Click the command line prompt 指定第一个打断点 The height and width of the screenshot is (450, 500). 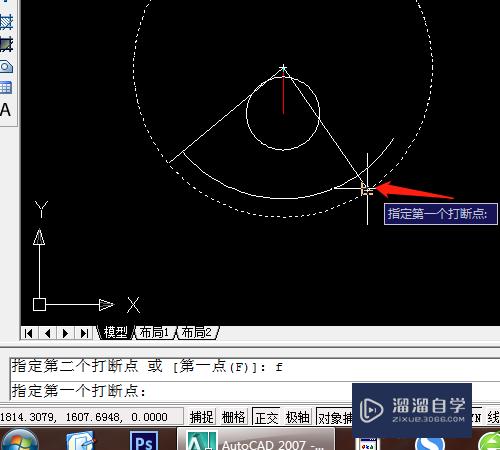coord(79,390)
